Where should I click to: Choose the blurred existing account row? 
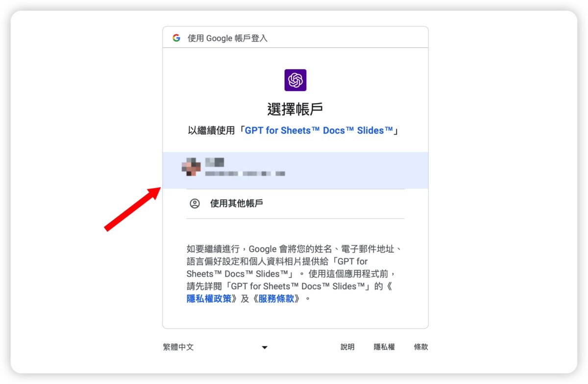(295, 170)
